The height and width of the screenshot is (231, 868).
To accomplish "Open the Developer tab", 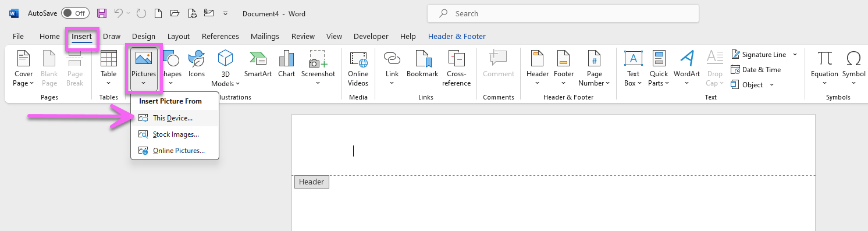I will (x=371, y=36).
